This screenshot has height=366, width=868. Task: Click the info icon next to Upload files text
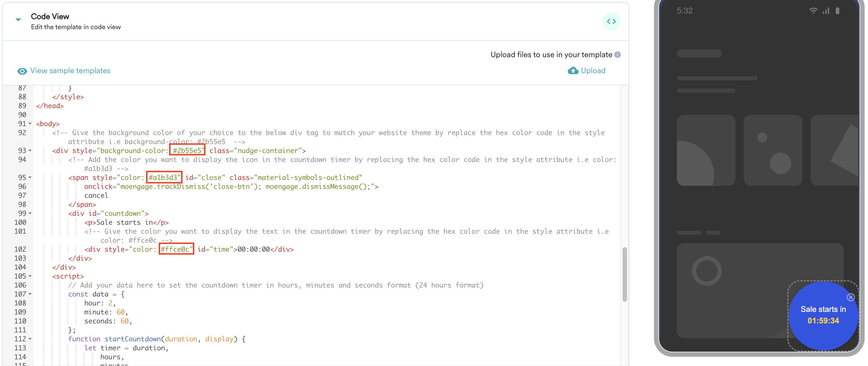[618, 55]
